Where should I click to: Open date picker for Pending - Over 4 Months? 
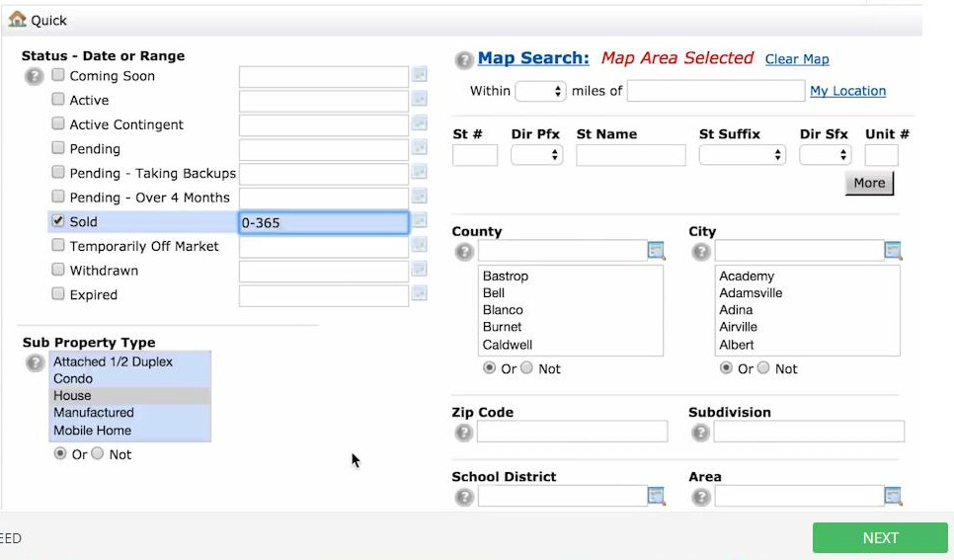click(419, 197)
